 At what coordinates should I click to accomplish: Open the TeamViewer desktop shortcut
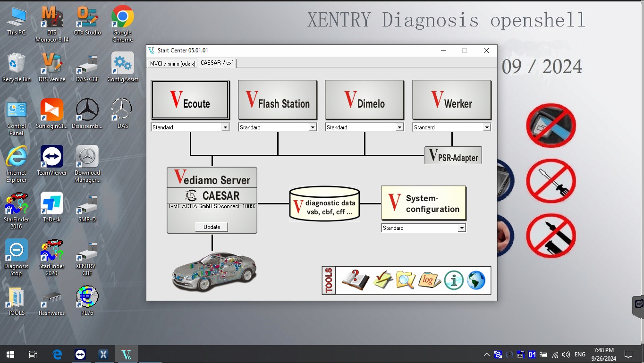52,160
